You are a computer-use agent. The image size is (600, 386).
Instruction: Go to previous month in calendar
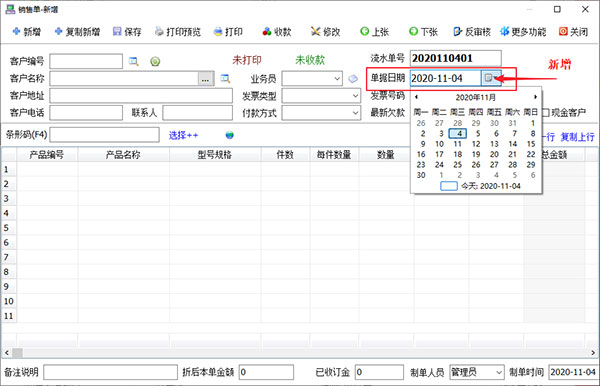click(416, 97)
